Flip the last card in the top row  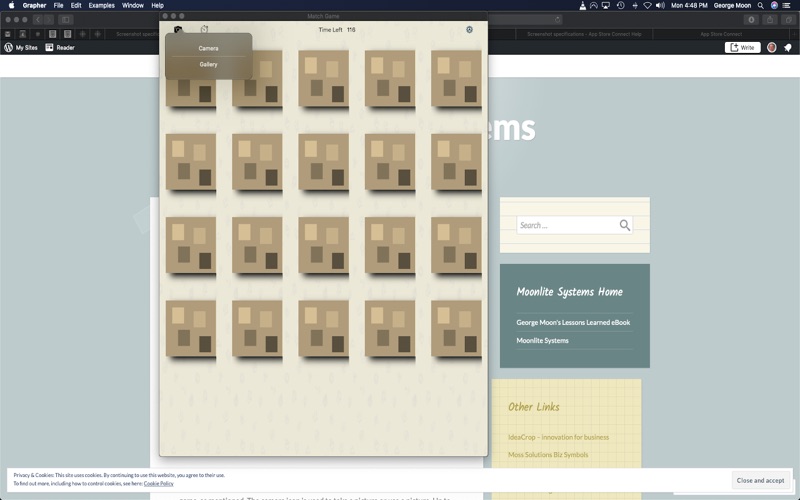pyautogui.click(x=456, y=79)
